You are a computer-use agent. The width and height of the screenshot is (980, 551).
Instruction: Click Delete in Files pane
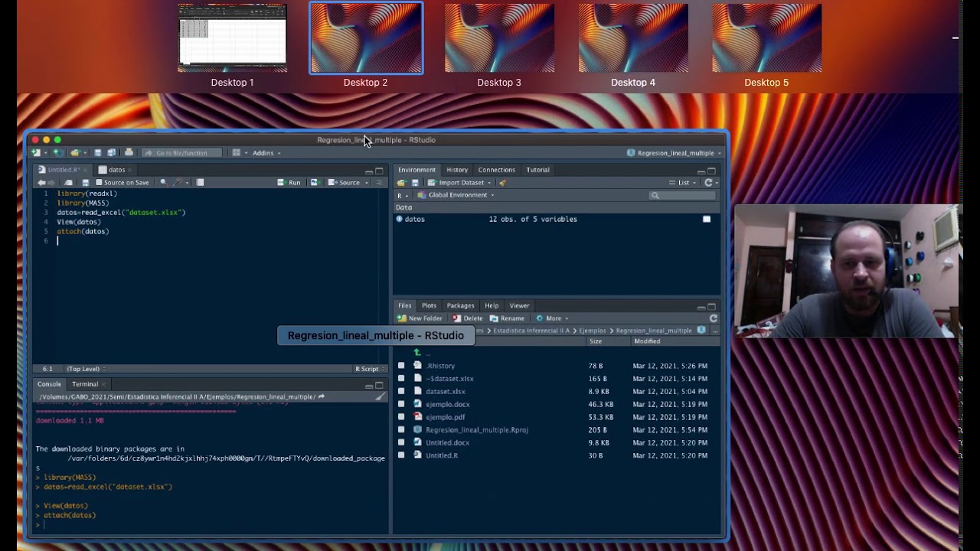[467, 318]
